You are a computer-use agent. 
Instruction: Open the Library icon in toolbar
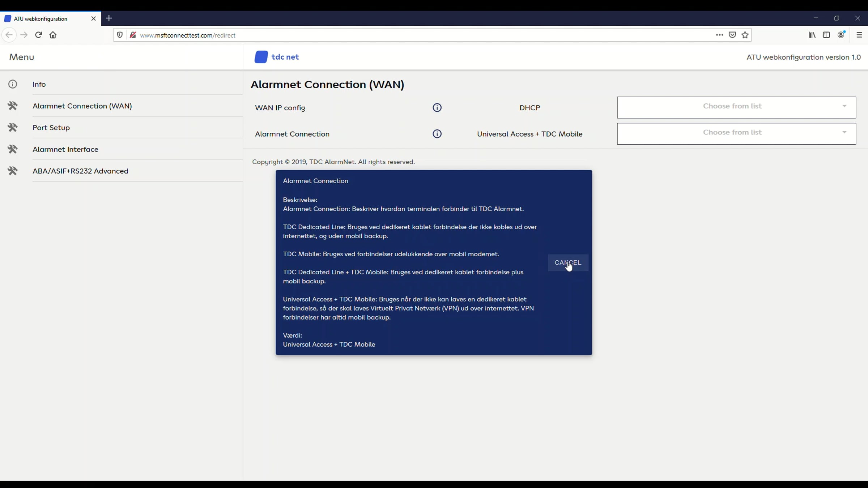(x=812, y=35)
